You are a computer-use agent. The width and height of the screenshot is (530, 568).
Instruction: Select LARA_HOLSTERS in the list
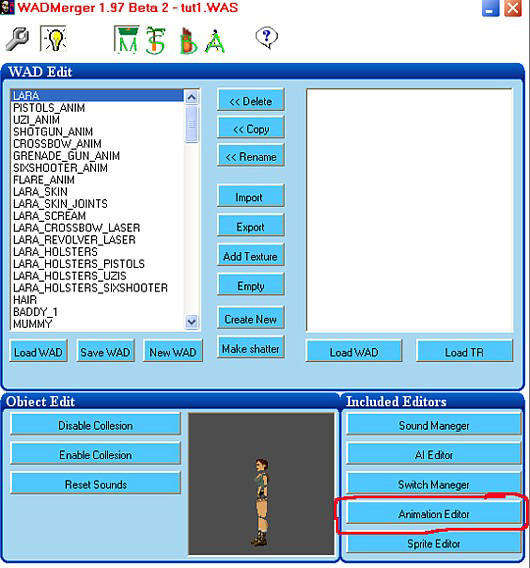(97, 251)
